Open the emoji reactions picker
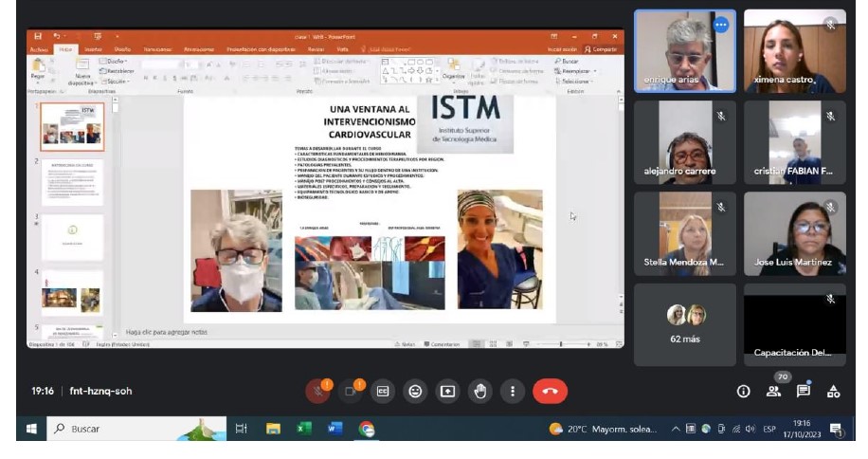868x459 pixels. click(x=415, y=391)
